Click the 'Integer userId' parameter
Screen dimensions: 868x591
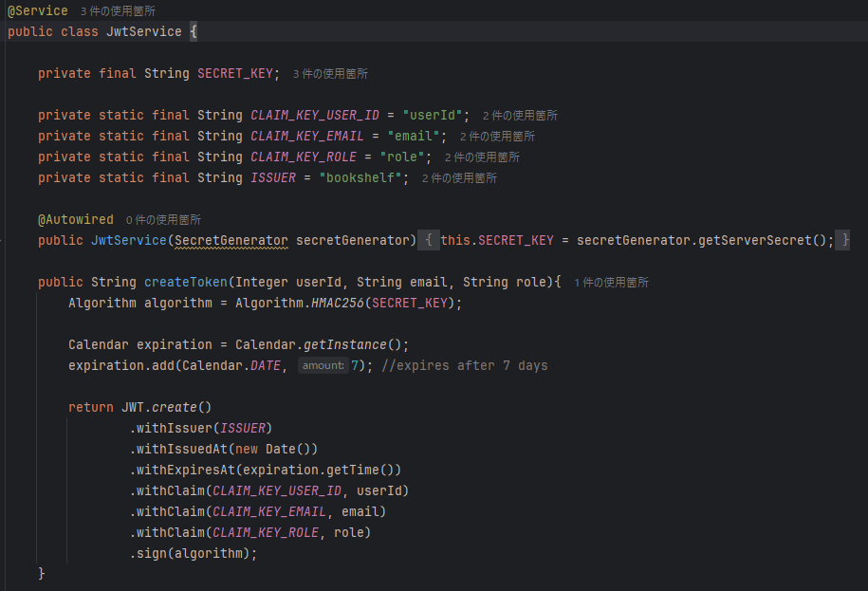pos(287,282)
